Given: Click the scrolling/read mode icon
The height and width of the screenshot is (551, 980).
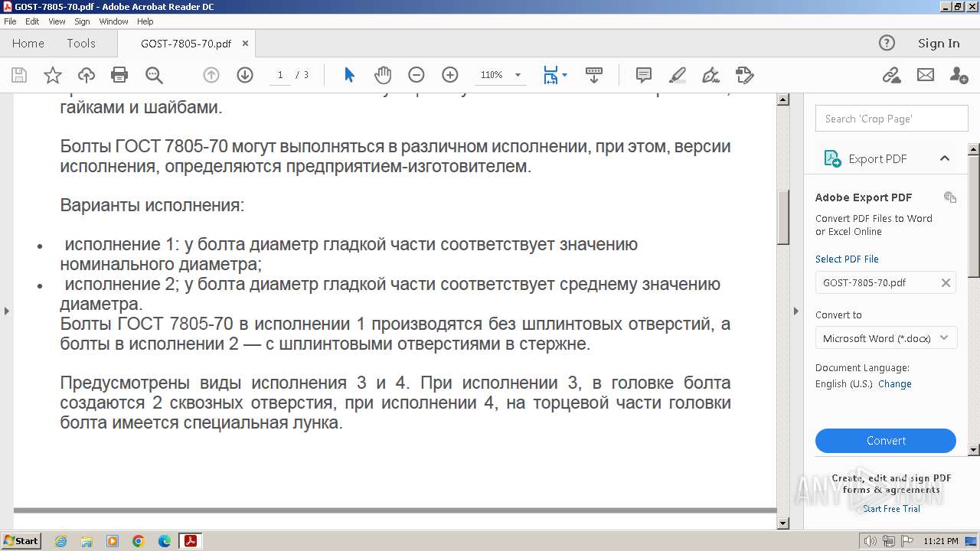Looking at the screenshot, I should point(594,75).
